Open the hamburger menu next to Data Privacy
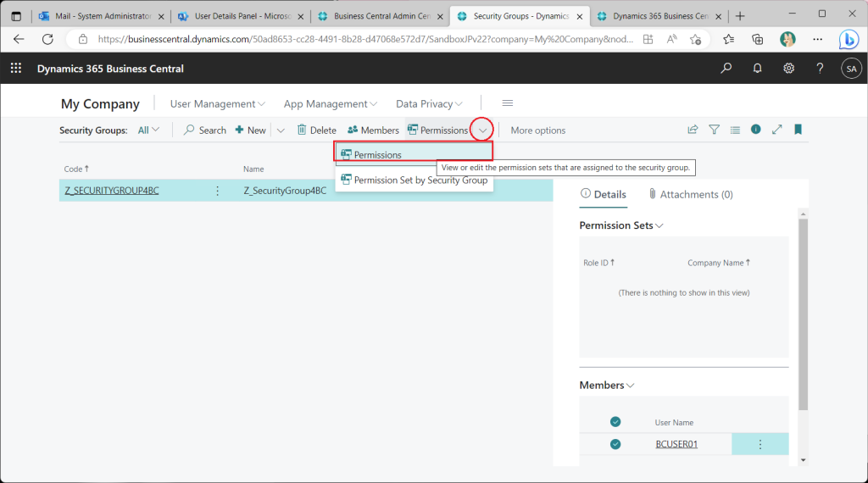868x483 pixels. 508,103
